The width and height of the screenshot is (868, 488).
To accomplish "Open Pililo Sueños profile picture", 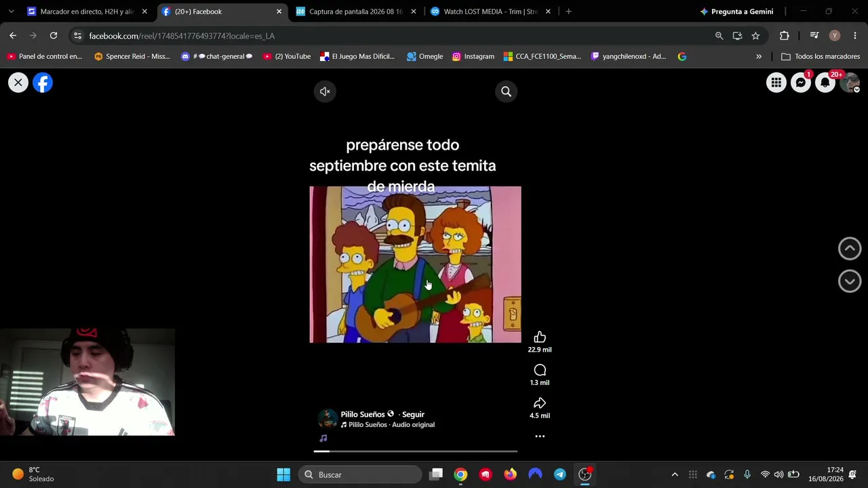I will [328, 419].
